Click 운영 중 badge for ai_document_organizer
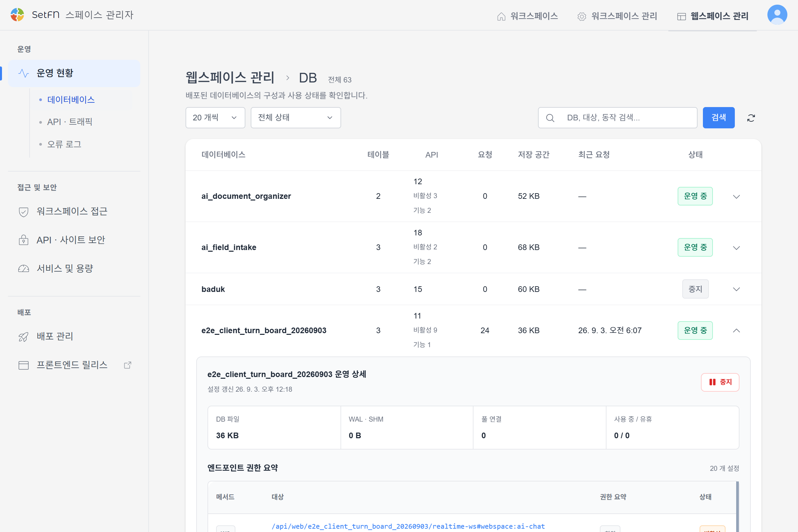This screenshot has width=798, height=532. tap(695, 196)
